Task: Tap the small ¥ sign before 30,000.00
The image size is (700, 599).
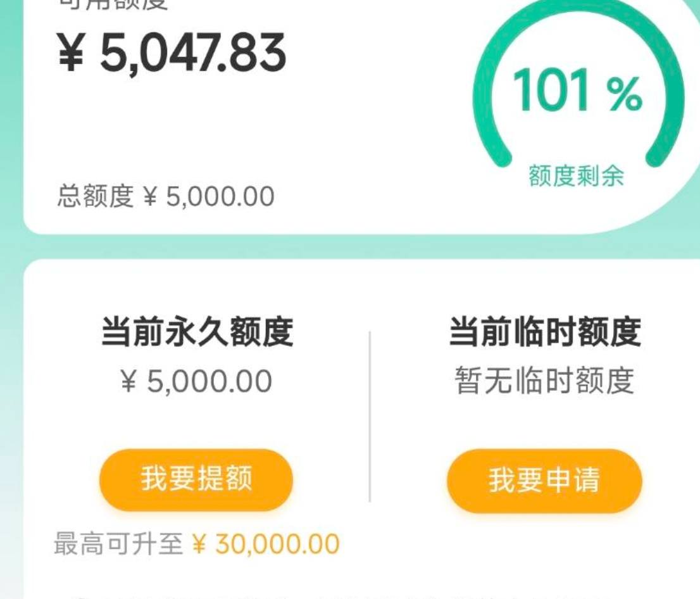Action: (x=199, y=545)
